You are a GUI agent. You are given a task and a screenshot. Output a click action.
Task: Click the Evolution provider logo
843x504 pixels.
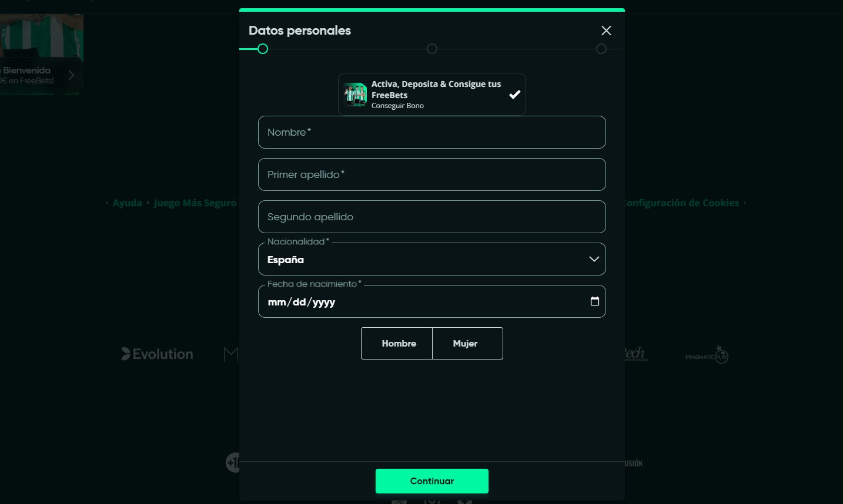(x=157, y=354)
